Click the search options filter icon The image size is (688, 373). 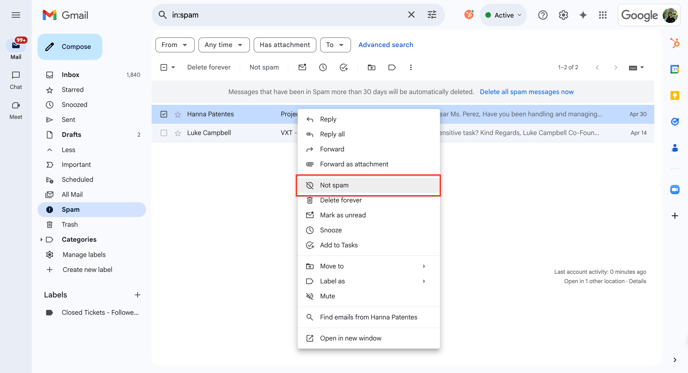(x=432, y=15)
